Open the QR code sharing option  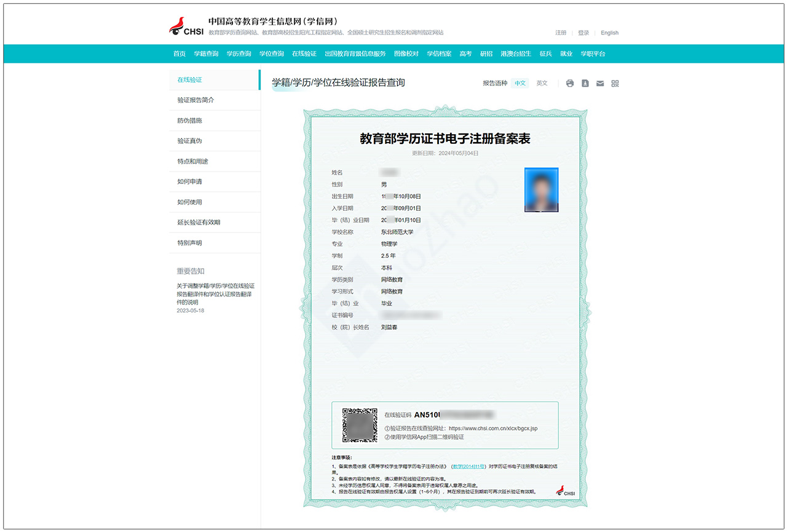pyautogui.click(x=615, y=83)
